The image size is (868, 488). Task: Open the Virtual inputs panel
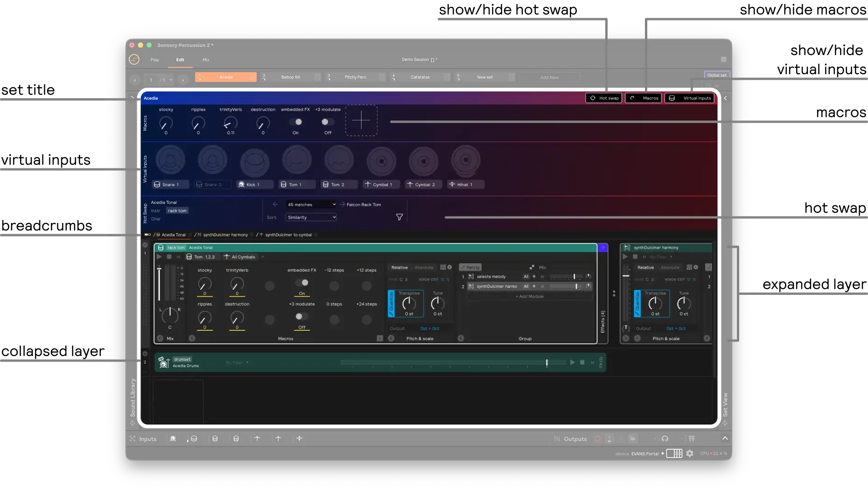pyautogui.click(x=689, y=98)
